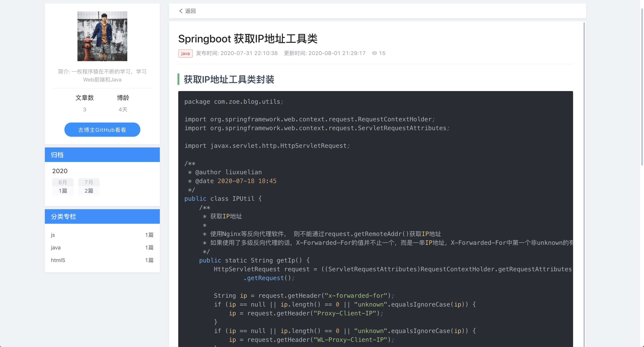
Task: Click the article title Springboot 获取IP地址工具类
Action: pos(247,39)
